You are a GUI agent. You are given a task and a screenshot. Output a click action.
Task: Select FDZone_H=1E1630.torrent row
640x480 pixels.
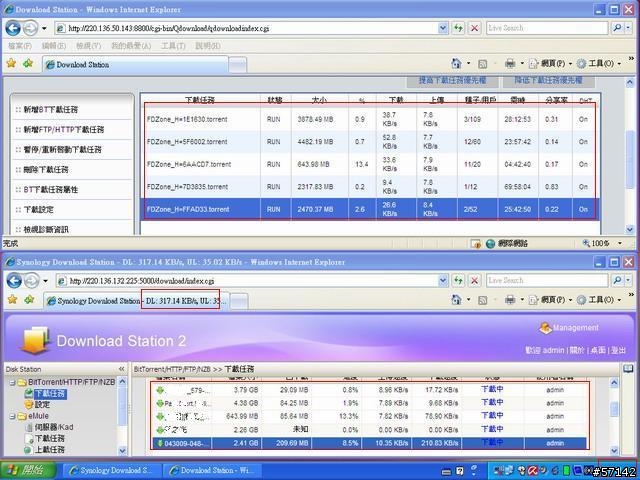pos(370,119)
